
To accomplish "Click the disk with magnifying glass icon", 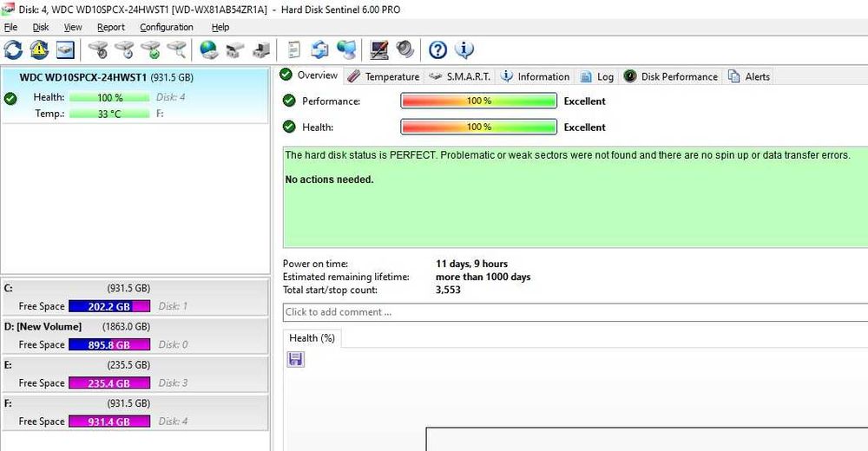I will (x=177, y=49).
